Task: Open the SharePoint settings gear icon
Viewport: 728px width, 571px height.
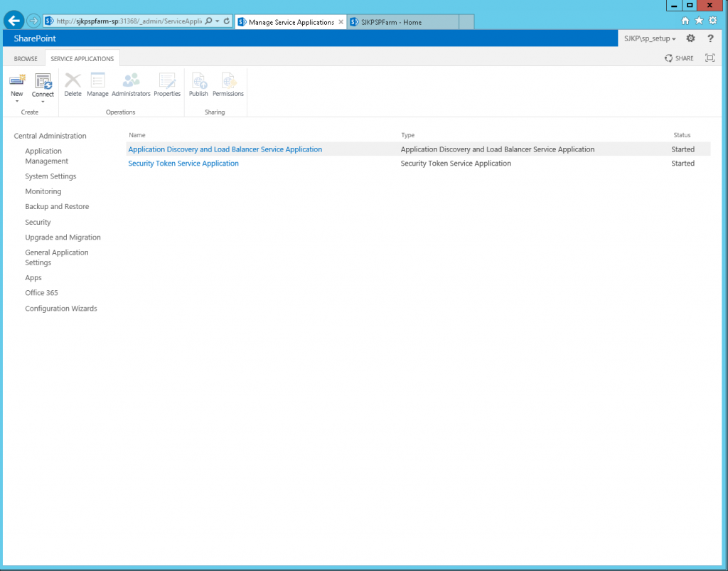Action: pos(689,38)
